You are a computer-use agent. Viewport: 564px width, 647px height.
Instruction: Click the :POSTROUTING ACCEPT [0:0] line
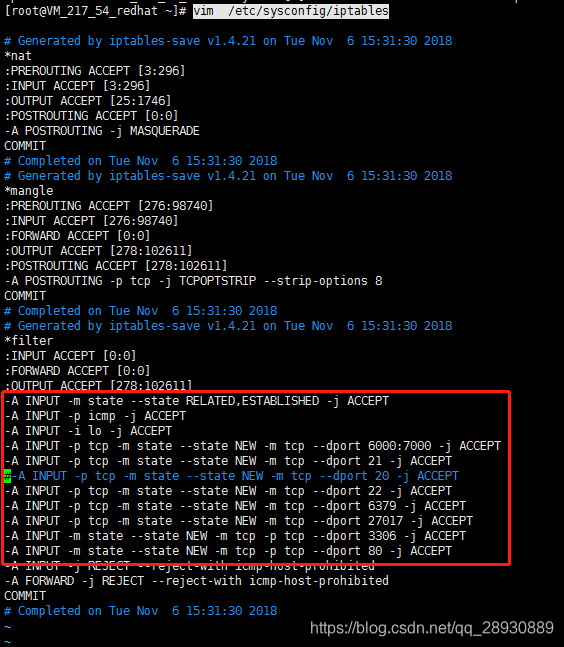91,116
